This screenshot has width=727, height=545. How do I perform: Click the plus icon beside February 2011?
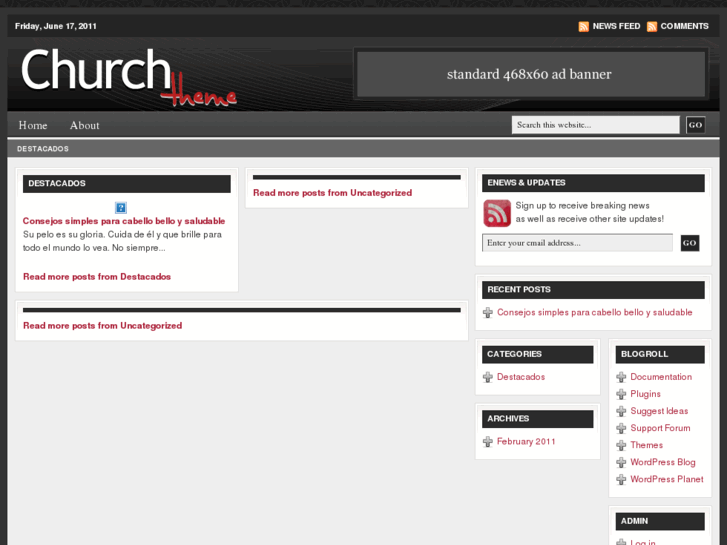pyautogui.click(x=488, y=442)
